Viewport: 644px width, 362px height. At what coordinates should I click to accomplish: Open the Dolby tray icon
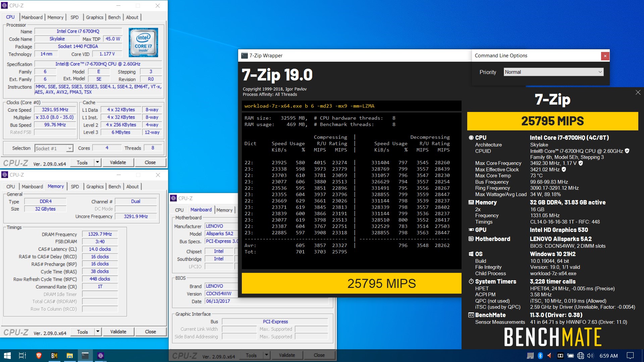tap(560, 356)
